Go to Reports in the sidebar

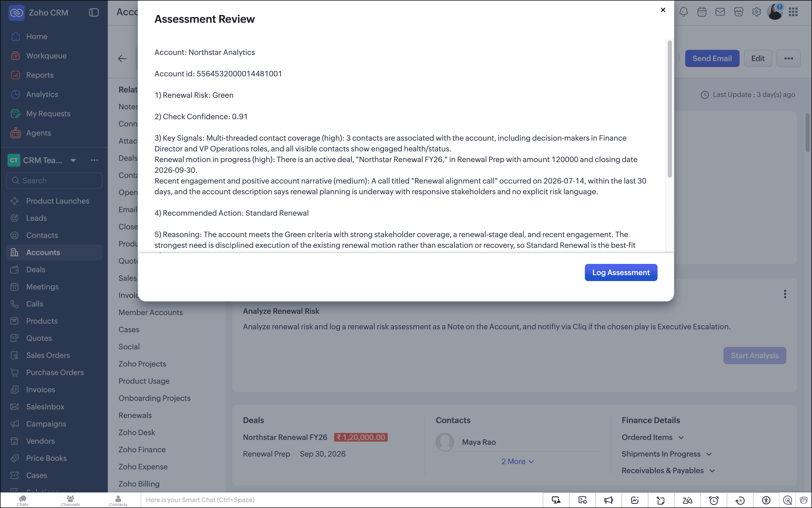click(x=40, y=75)
